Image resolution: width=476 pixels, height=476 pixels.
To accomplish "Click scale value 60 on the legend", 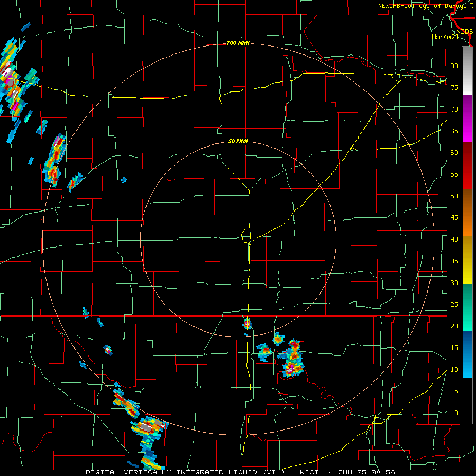I will pos(454,153).
